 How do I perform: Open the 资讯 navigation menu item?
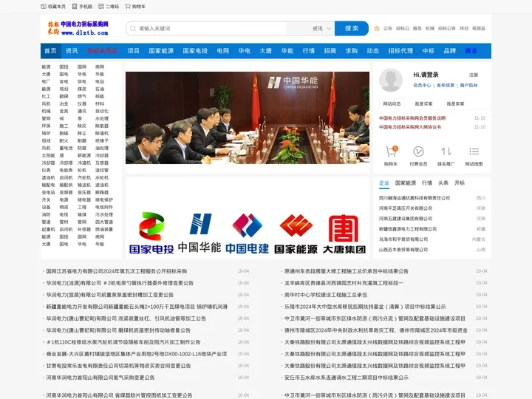(72, 51)
